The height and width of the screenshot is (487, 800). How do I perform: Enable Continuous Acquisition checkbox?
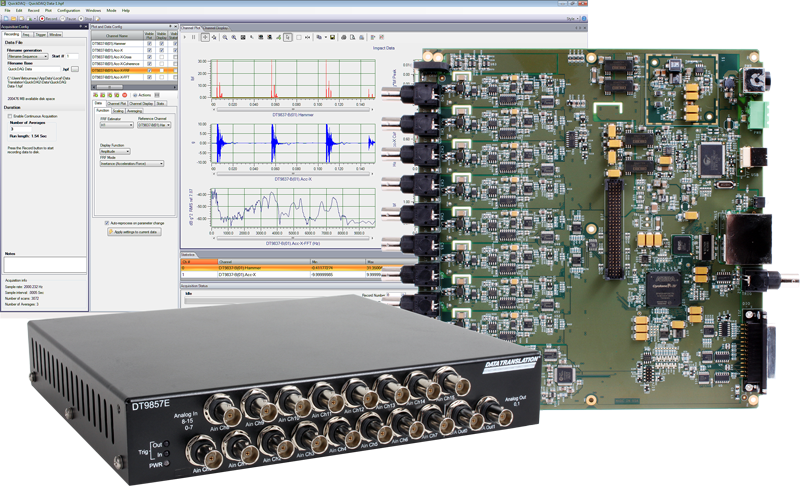coord(10,116)
